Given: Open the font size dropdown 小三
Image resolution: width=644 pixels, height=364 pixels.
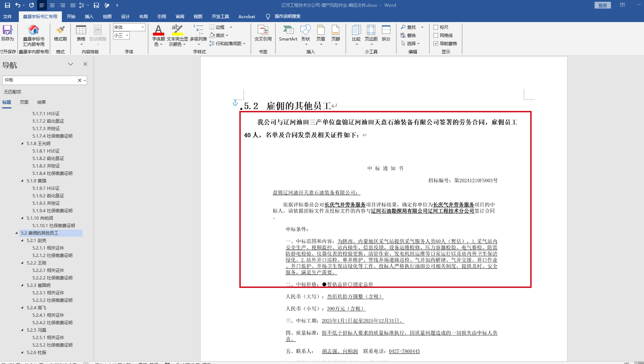Looking at the screenshot, I should pos(127,35).
